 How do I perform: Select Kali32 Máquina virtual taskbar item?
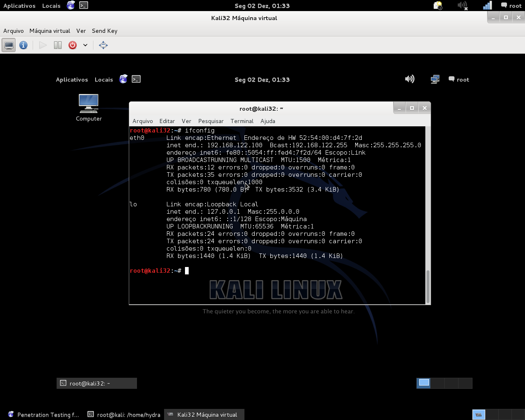204,415
